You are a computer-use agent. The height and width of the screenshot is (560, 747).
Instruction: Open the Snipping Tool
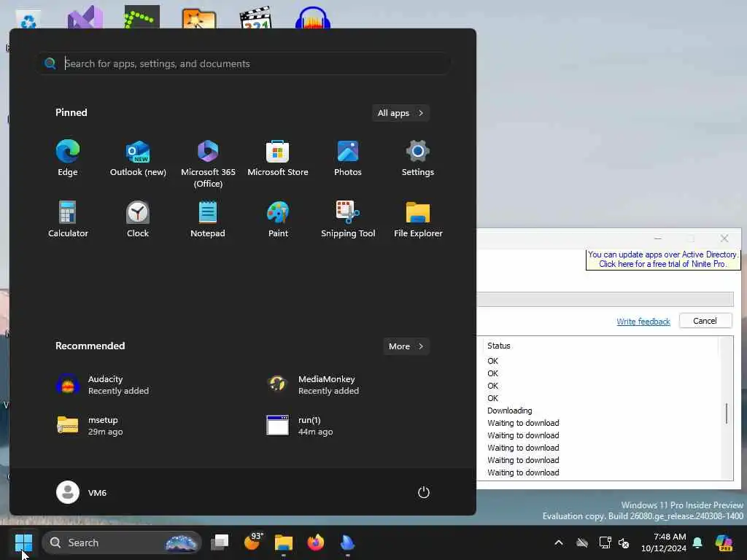[x=348, y=219]
